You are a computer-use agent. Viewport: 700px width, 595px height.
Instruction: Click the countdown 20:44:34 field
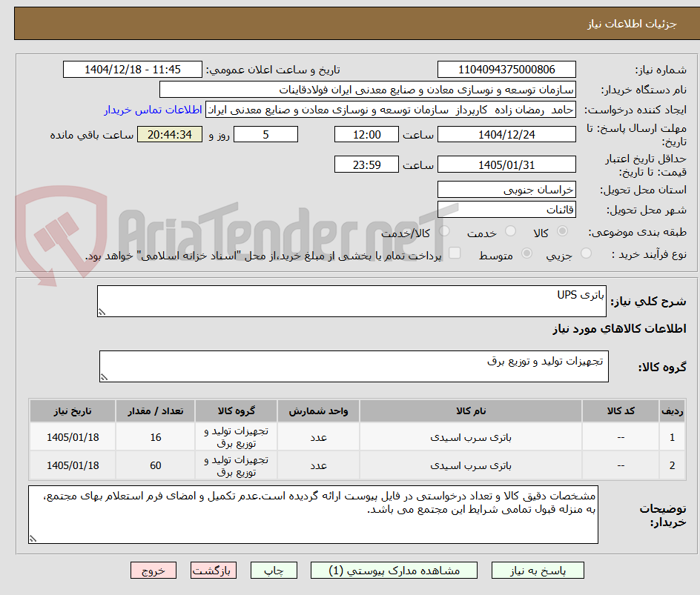pyautogui.click(x=170, y=134)
